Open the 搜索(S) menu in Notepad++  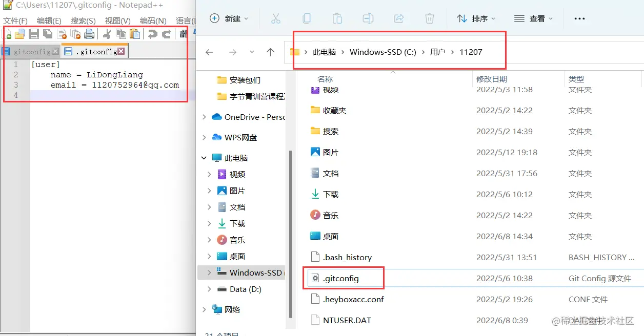point(83,20)
